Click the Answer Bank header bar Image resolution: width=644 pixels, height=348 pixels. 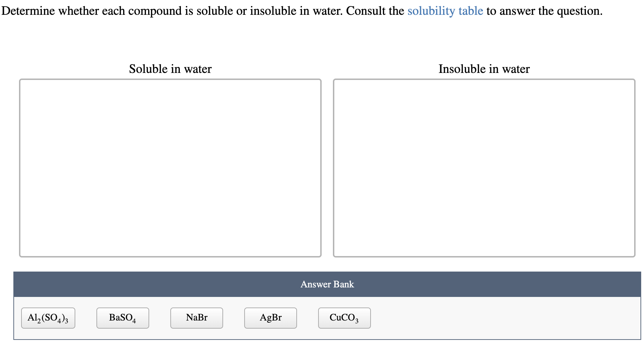click(x=327, y=284)
